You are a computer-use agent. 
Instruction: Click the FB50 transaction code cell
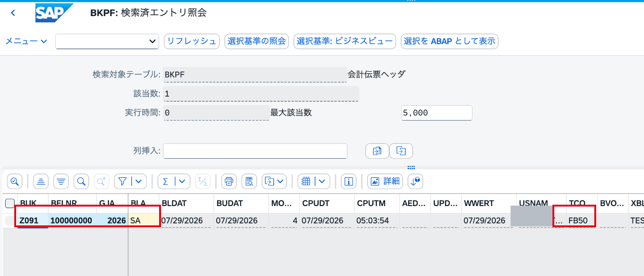point(581,221)
